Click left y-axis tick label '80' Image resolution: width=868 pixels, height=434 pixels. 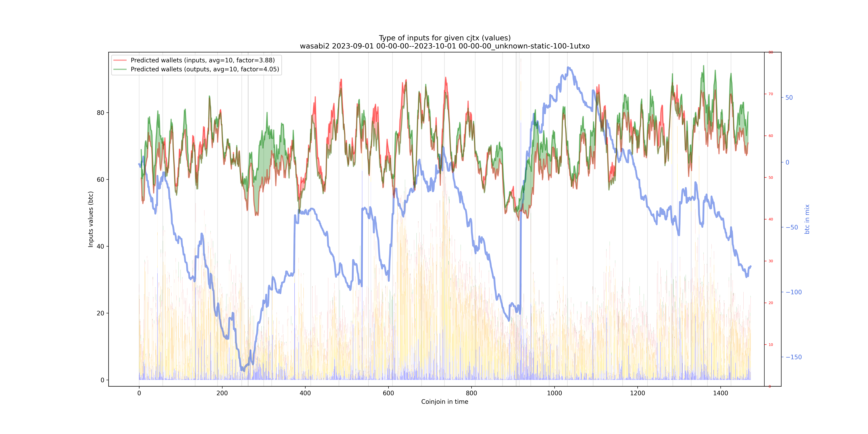tap(100, 113)
